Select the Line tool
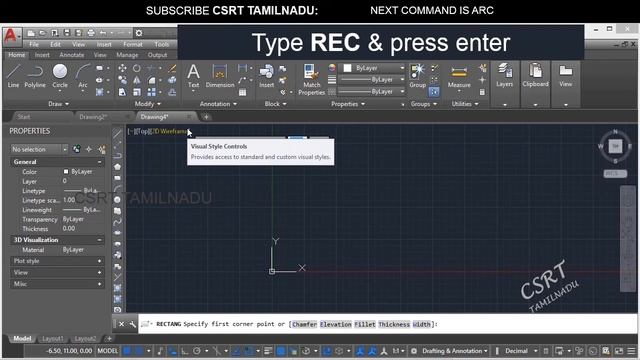The width and height of the screenshot is (640, 360). (x=13, y=76)
